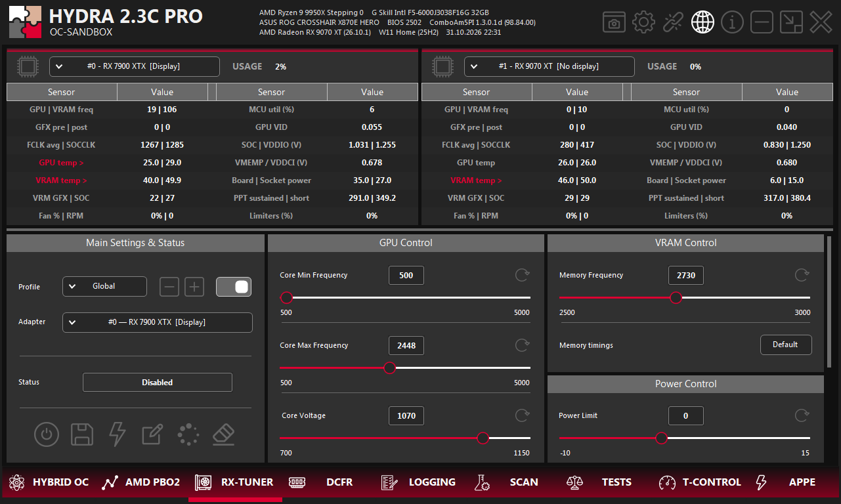841x504 pixels.
Task: Expand the Global profile dropdown
Action: click(105, 286)
